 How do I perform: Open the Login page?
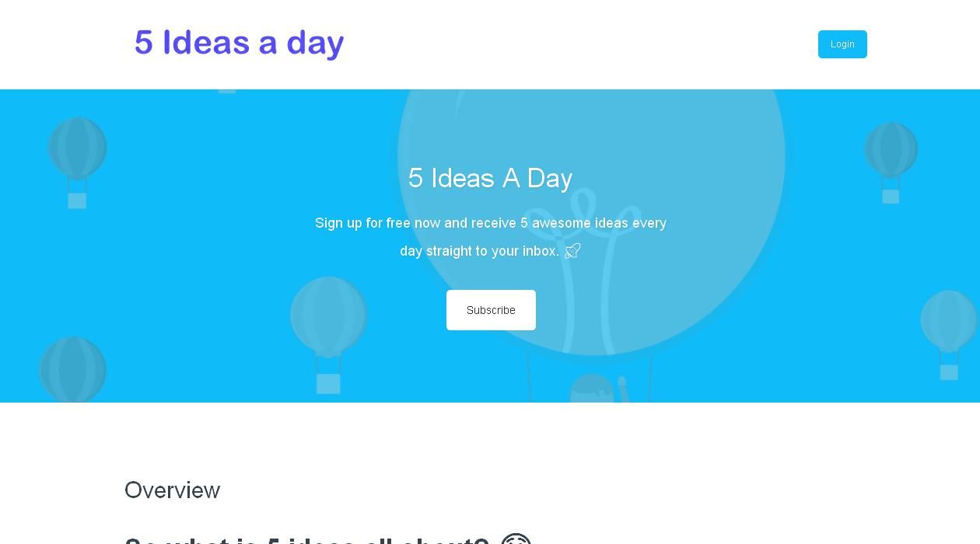(x=842, y=44)
